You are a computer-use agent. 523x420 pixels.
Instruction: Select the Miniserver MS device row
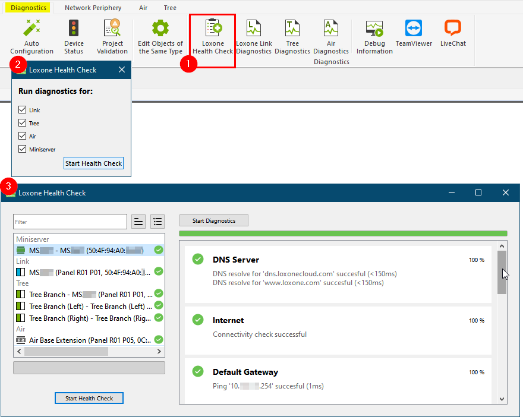click(x=89, y=250)
